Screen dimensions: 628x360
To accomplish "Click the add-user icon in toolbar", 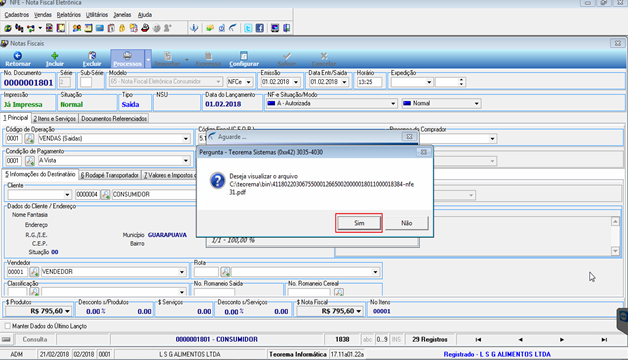I will (x=168, y=28).
